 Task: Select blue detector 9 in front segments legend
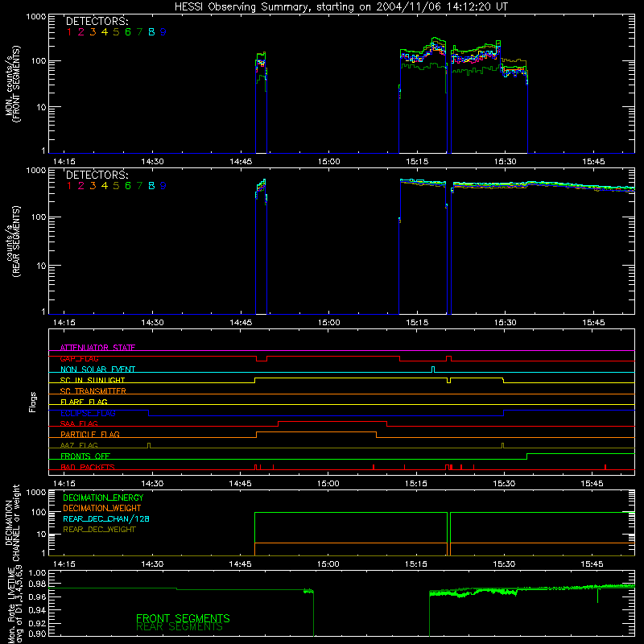coord(163,32)
